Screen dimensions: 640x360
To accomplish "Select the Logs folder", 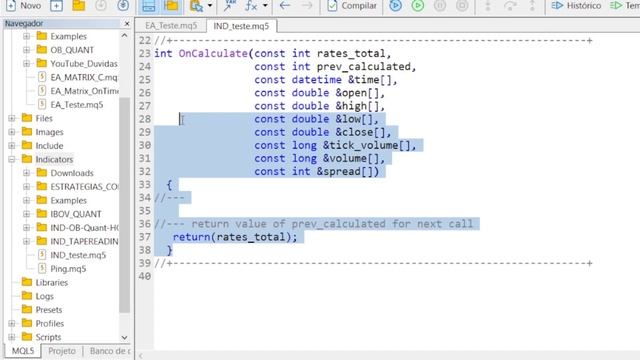I will point(44,296).
